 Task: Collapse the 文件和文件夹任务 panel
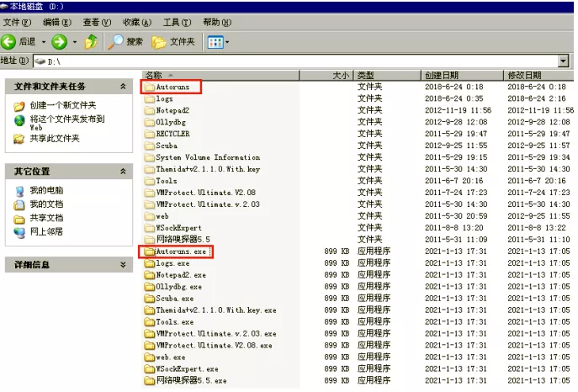click(124, 87)
